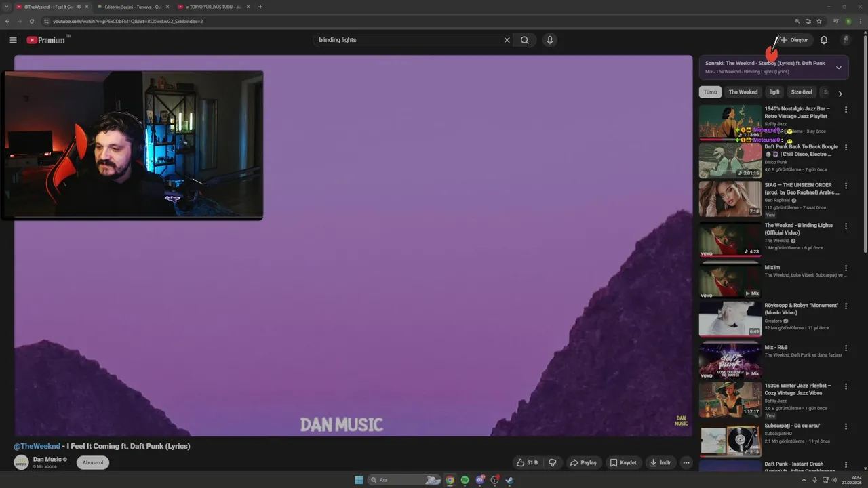Click the İndir download button
The width and height of the screenshot is (868, 488).
click(x=660, y=462)
